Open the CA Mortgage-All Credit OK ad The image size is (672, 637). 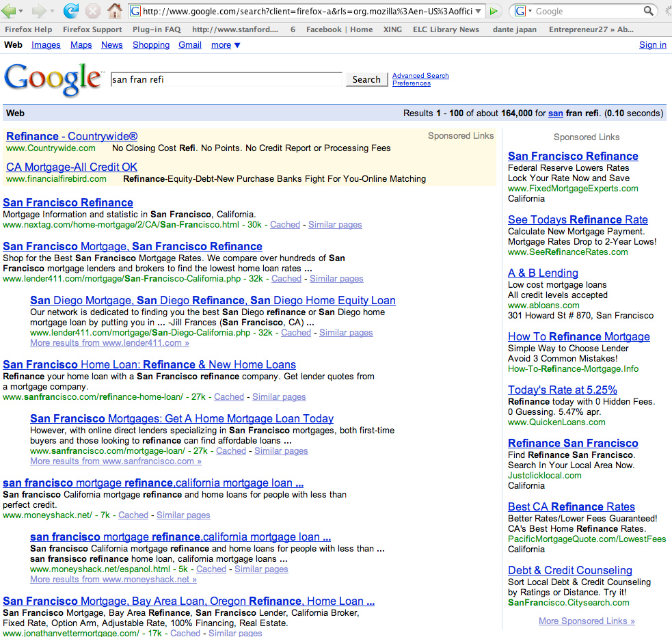click(72, 167)
